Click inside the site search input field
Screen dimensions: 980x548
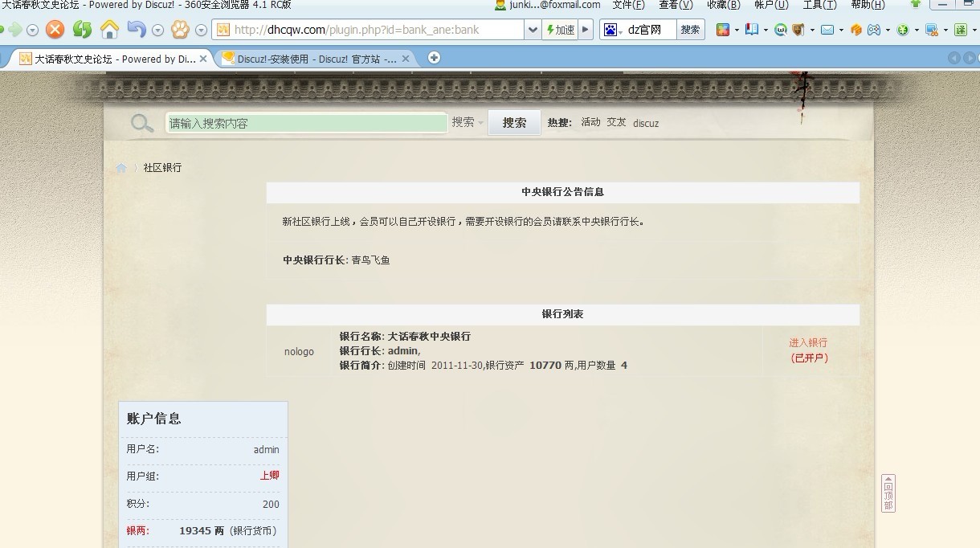305,122
